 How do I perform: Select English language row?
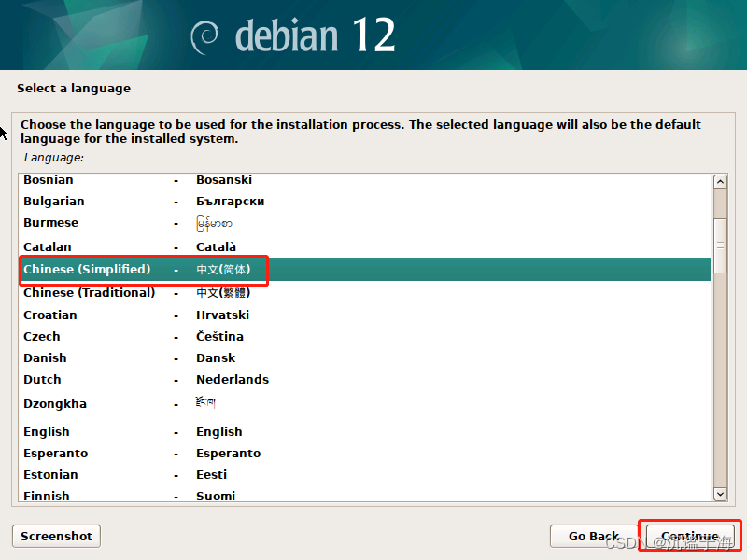(x=365, y=431)
